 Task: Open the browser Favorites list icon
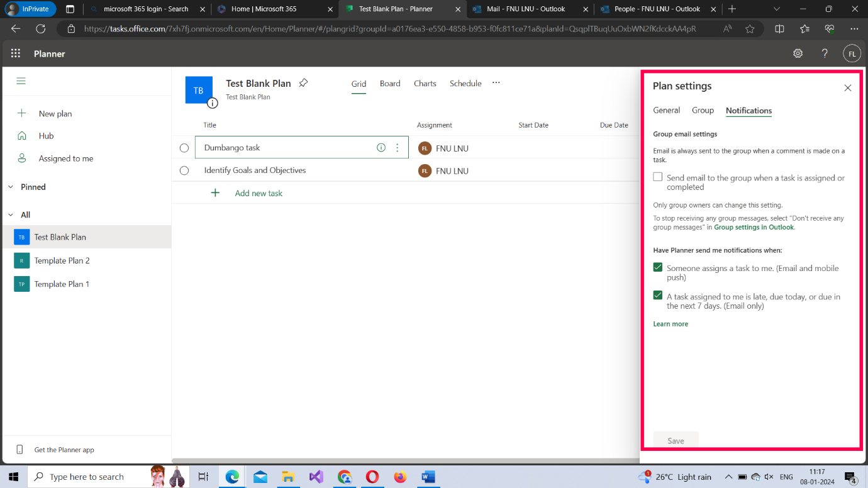pyautogui.click(x=804, y=29)
